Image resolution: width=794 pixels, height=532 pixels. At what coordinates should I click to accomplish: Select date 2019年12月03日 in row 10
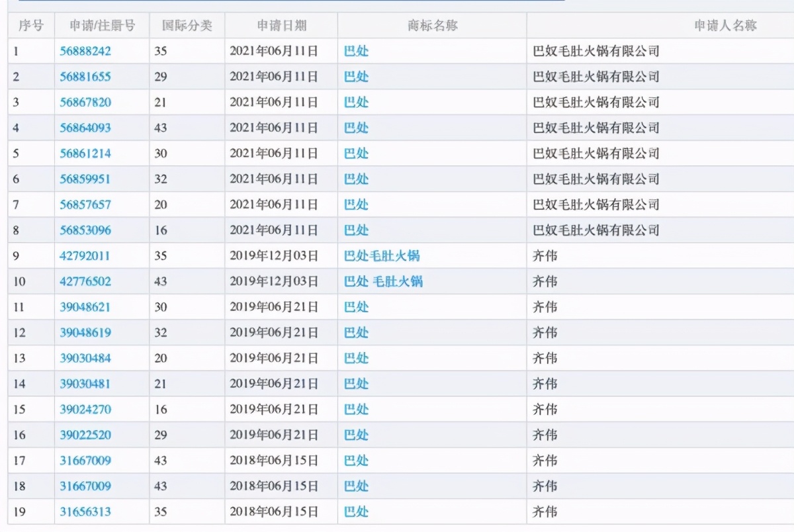274,281
